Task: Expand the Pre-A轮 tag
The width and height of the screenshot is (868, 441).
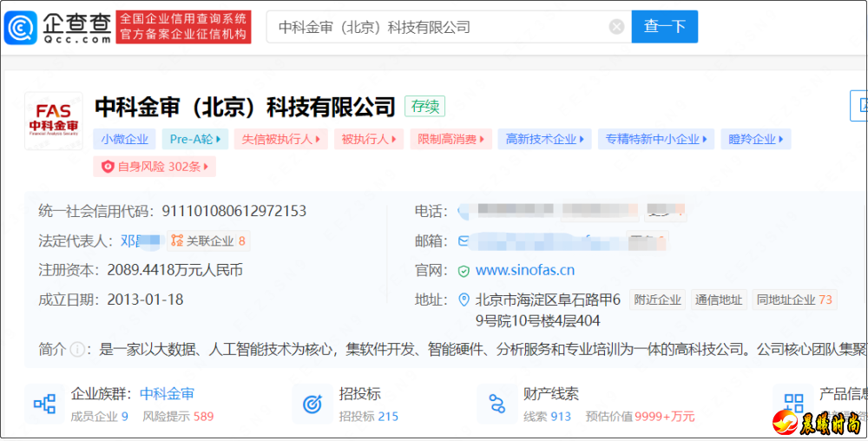Action: coord(194,140)
